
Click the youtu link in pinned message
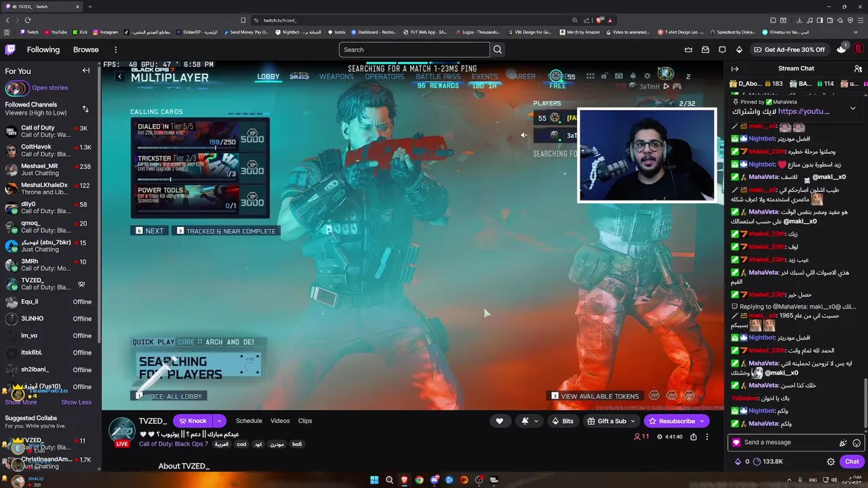tap(804, 111)
